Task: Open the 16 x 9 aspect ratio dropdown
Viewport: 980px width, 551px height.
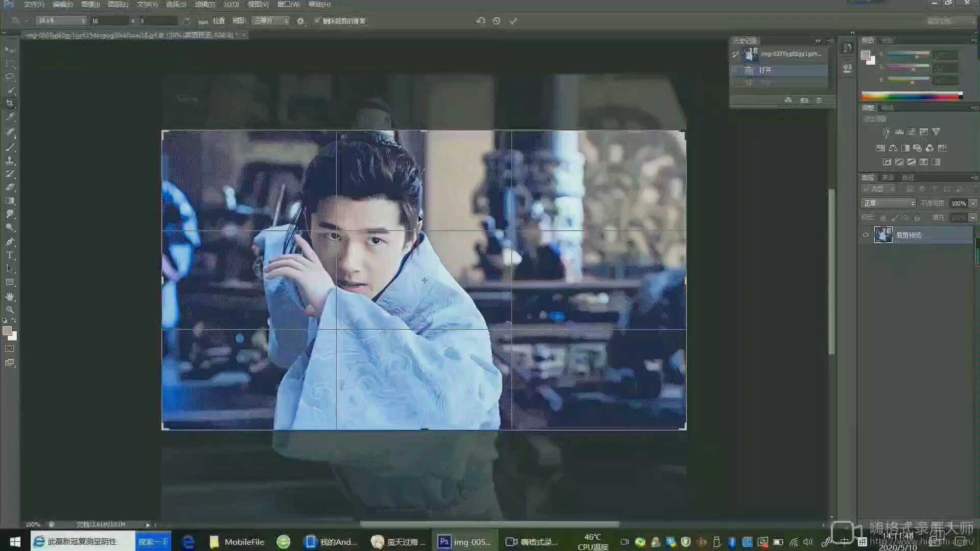Action: point(61,21)
